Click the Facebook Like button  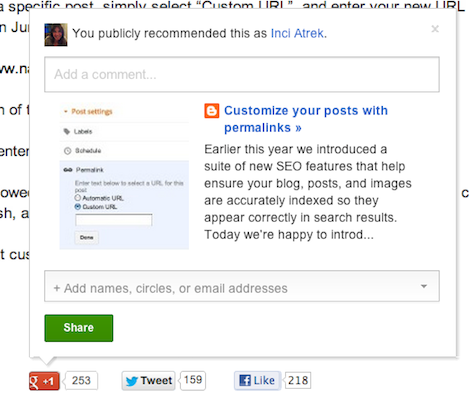coord(257,380)
